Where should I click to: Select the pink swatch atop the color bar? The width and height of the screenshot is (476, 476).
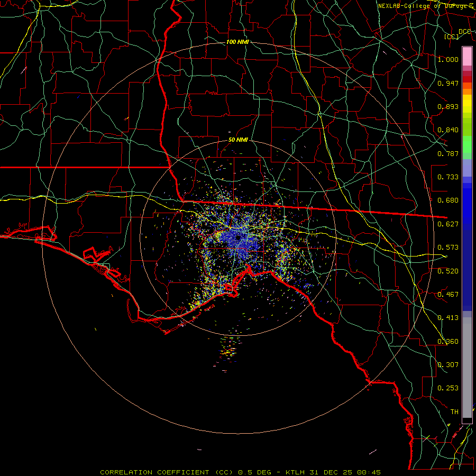(467, 56)
